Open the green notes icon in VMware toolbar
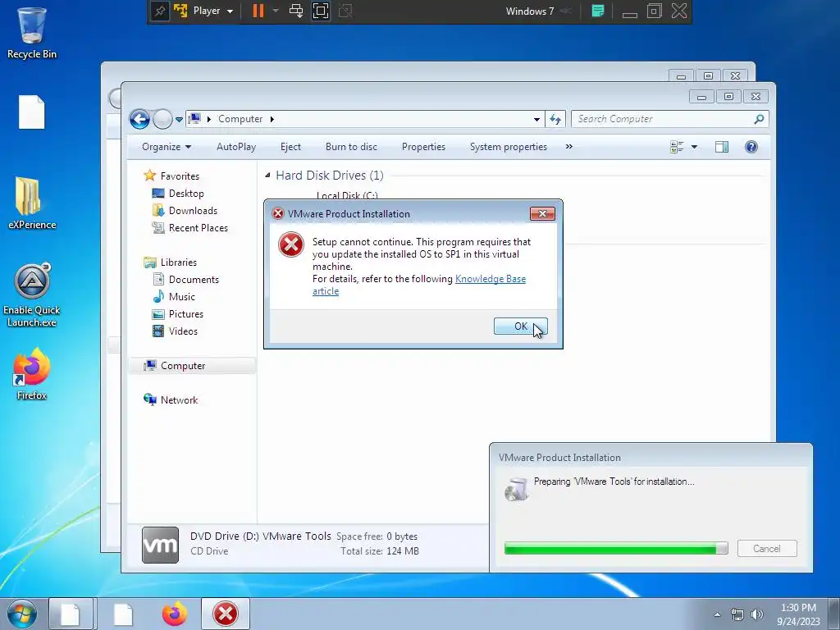840x630 pixels. point(598,11)
